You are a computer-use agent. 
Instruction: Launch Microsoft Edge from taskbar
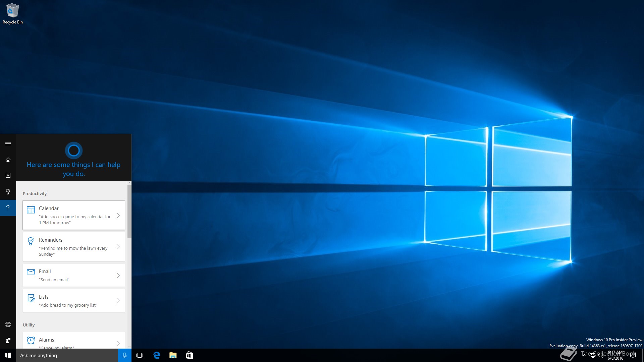(157, 355)
